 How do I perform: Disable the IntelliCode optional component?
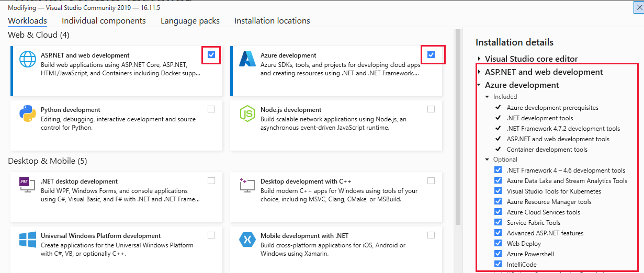coord(498,265)
